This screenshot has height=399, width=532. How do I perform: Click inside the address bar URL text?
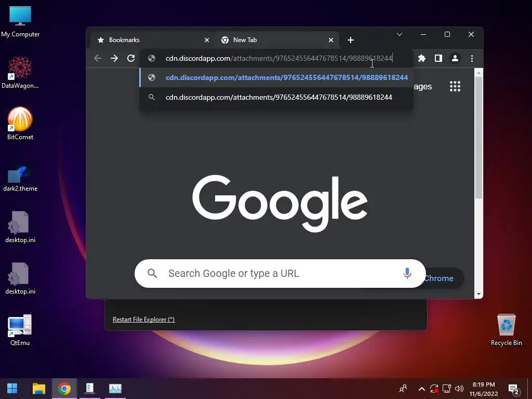(279, 58)
